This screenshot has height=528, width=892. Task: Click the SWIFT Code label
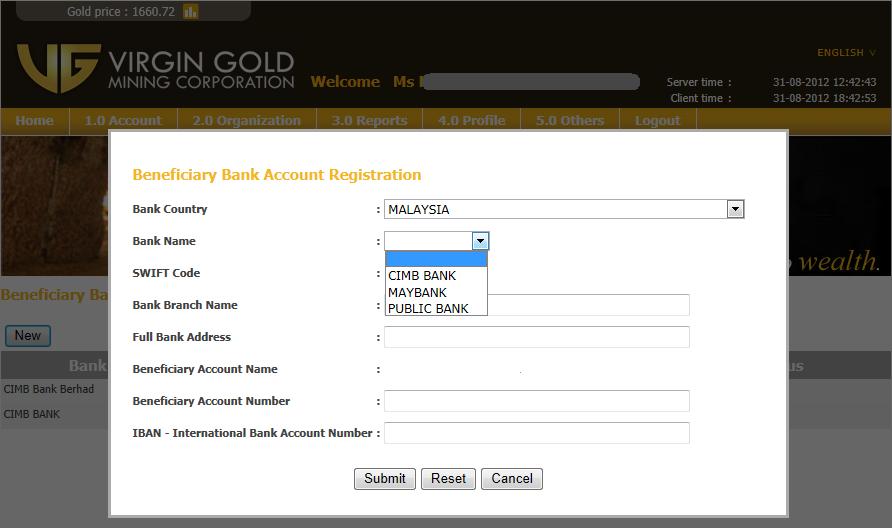pos(166,273)
